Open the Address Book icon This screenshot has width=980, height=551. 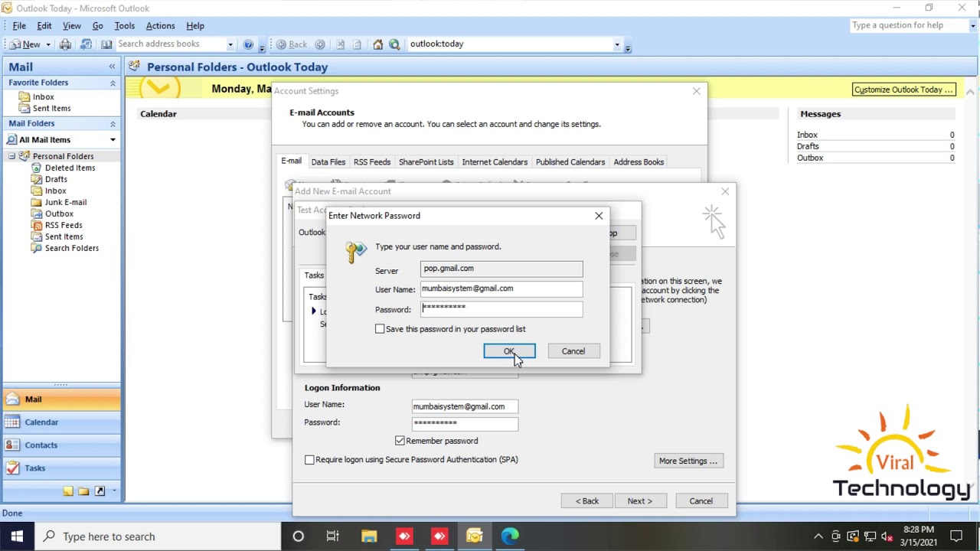[x=106, y=44]
